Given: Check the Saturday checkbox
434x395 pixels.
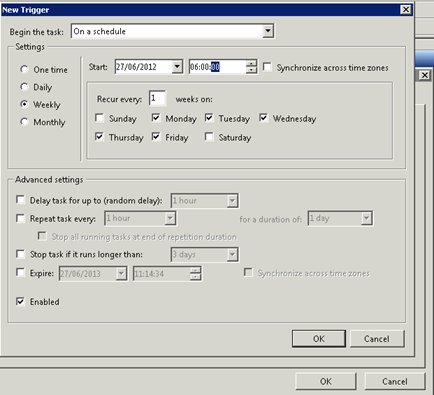Looking at the screenshot, I should pos(209,137).
